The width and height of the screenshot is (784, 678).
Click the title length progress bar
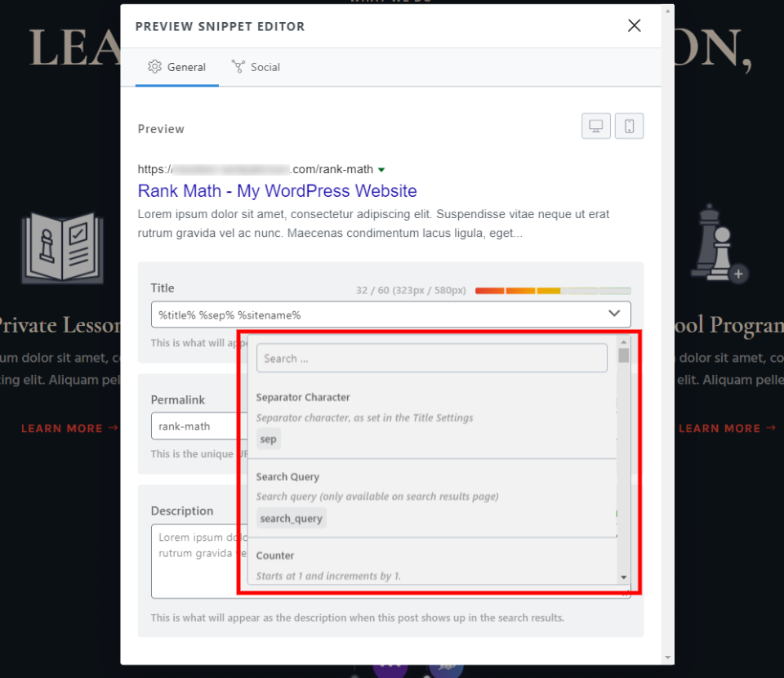pos(553,291)
